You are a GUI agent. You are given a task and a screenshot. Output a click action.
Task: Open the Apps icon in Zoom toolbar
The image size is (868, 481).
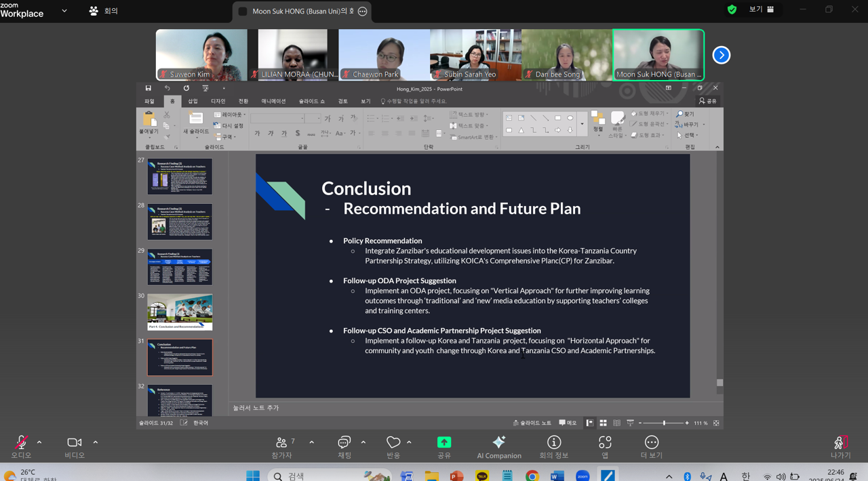605,443
